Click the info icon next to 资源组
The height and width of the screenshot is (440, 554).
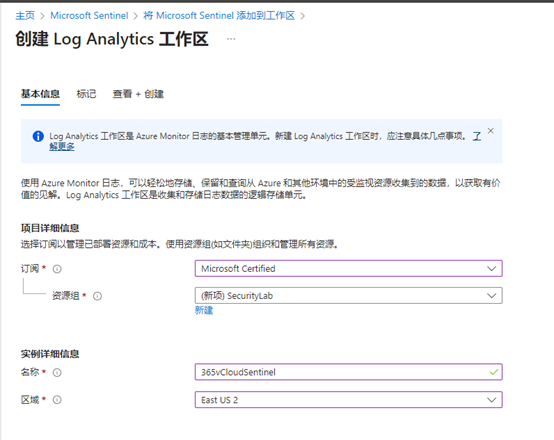[97, 296]
